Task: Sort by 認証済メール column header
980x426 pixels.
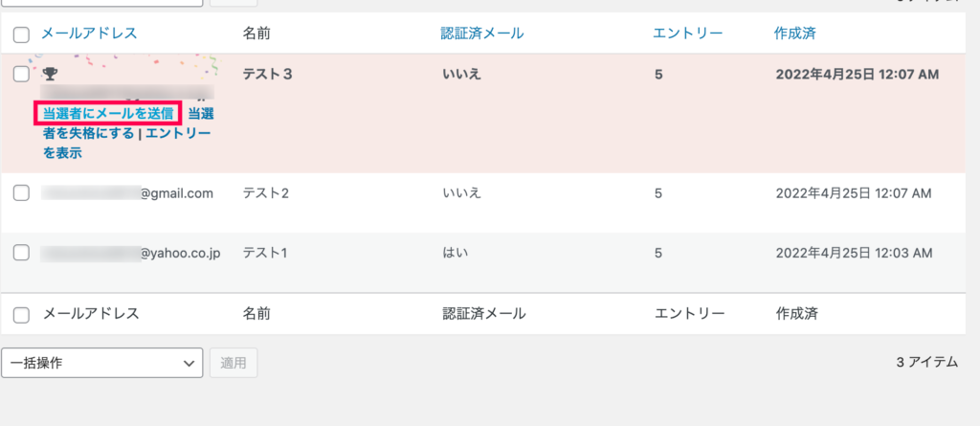Action: click(482, 34)
